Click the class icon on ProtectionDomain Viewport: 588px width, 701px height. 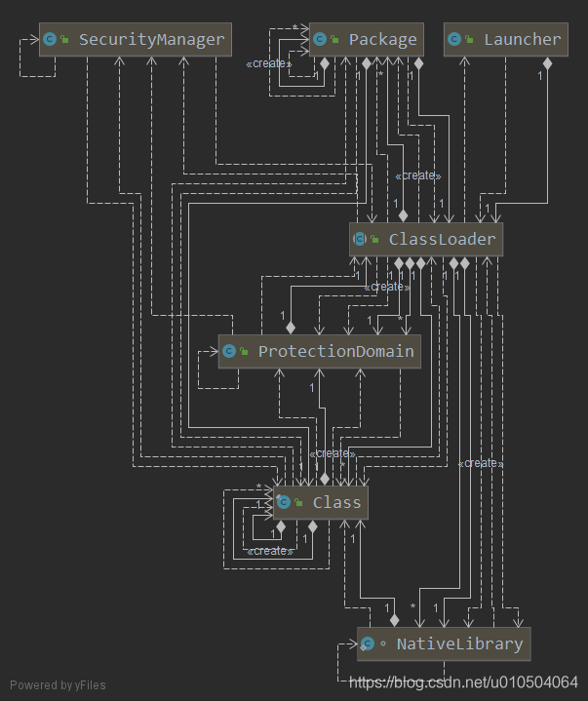point(229,351)
